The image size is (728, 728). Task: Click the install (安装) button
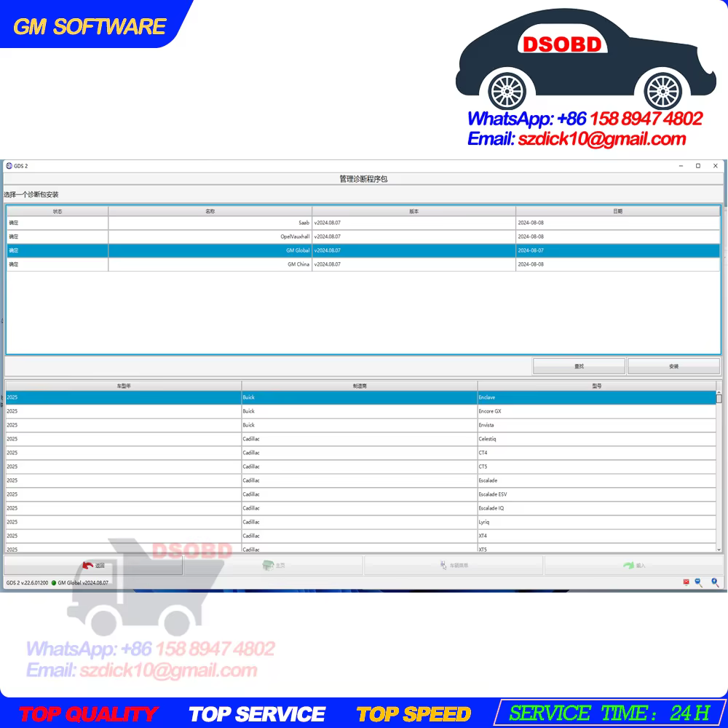(673, 366)
